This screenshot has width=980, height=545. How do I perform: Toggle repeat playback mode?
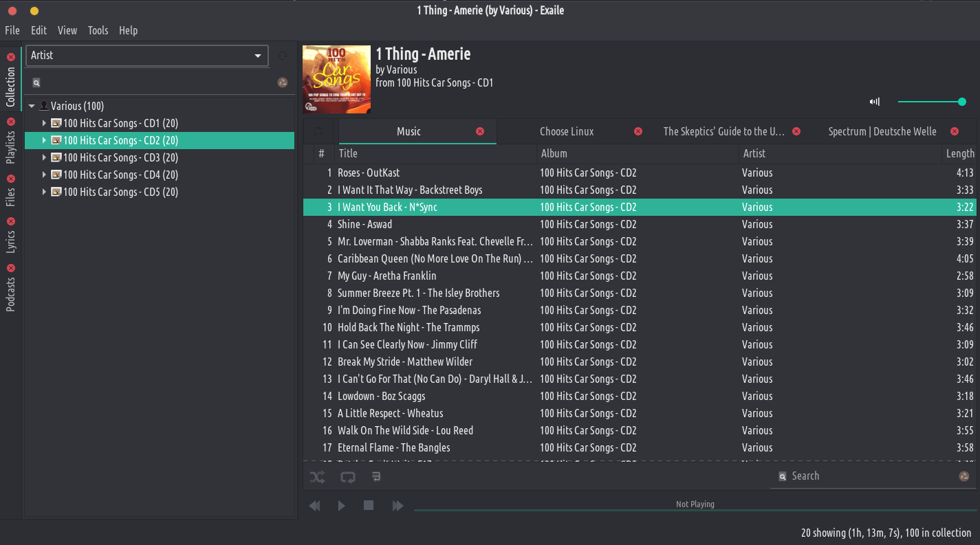point(348,476)
